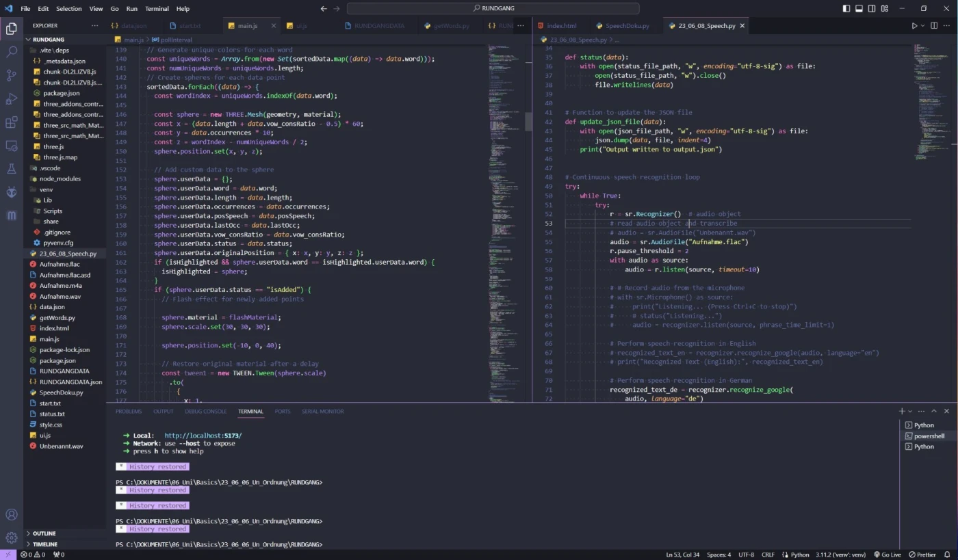Click Go Live in the status bar

[x=887, y=555]
